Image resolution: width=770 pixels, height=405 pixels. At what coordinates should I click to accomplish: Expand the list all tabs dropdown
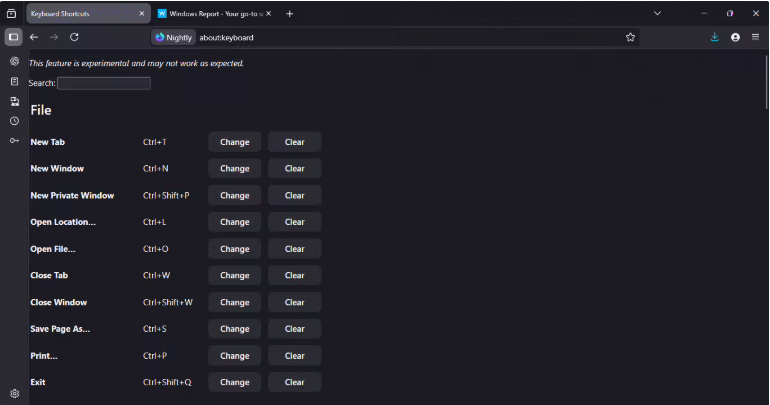click(657, 13)
